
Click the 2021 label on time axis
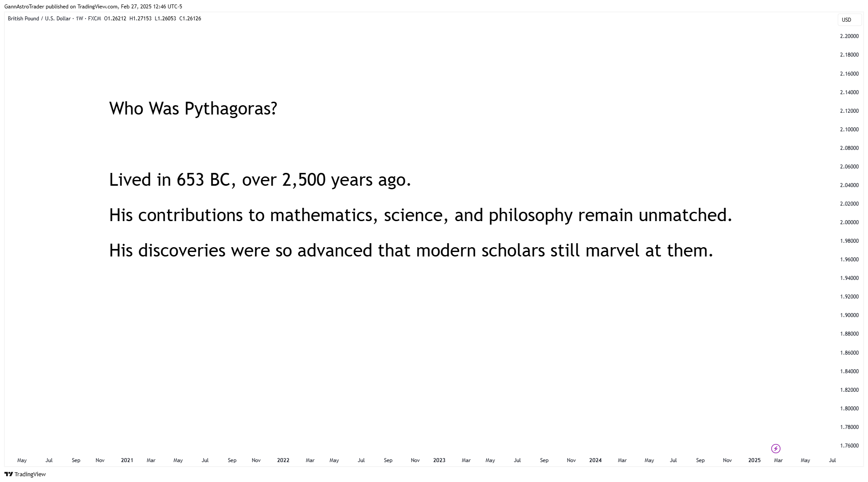point(127,460)
